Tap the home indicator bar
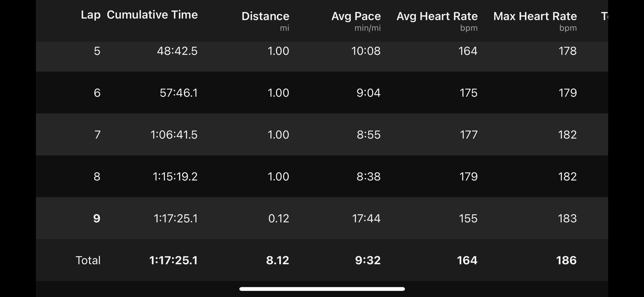Viewport: 644px width, 297px height. [x=322, y=289]
